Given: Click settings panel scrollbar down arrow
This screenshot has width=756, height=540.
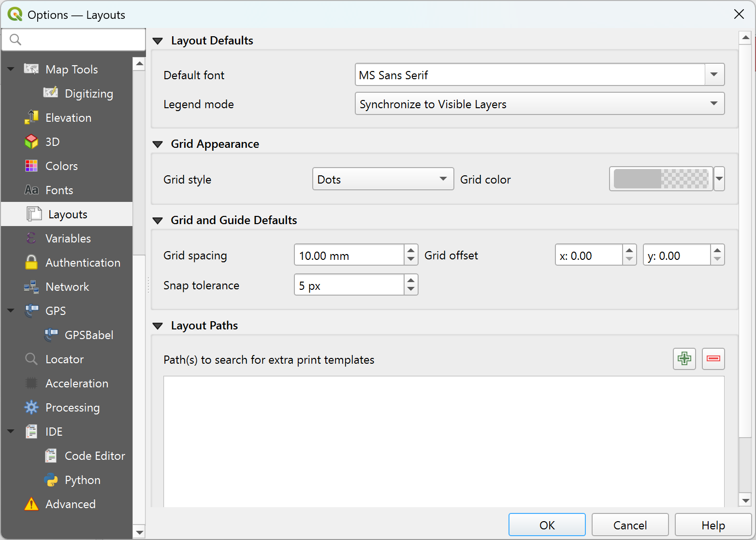Looking at the screenshot, I should point(745,500).
